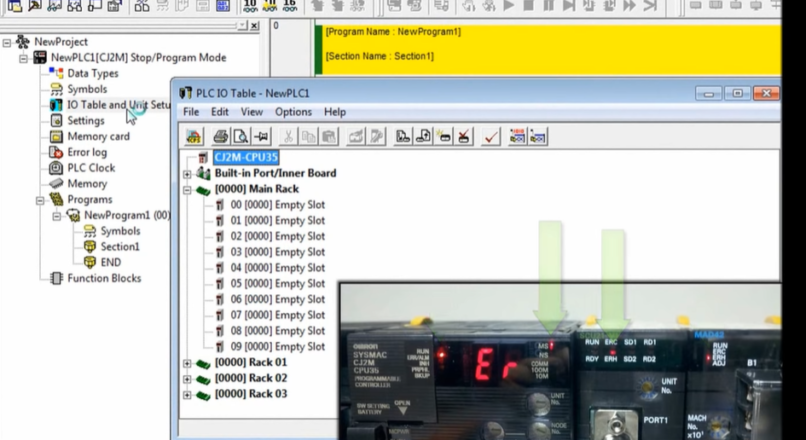This screenshot has width=806, height=440.
Task: Select Symbols under NewPLC1 in project tree
Action: pyautogui.click(x=87, y=89)
